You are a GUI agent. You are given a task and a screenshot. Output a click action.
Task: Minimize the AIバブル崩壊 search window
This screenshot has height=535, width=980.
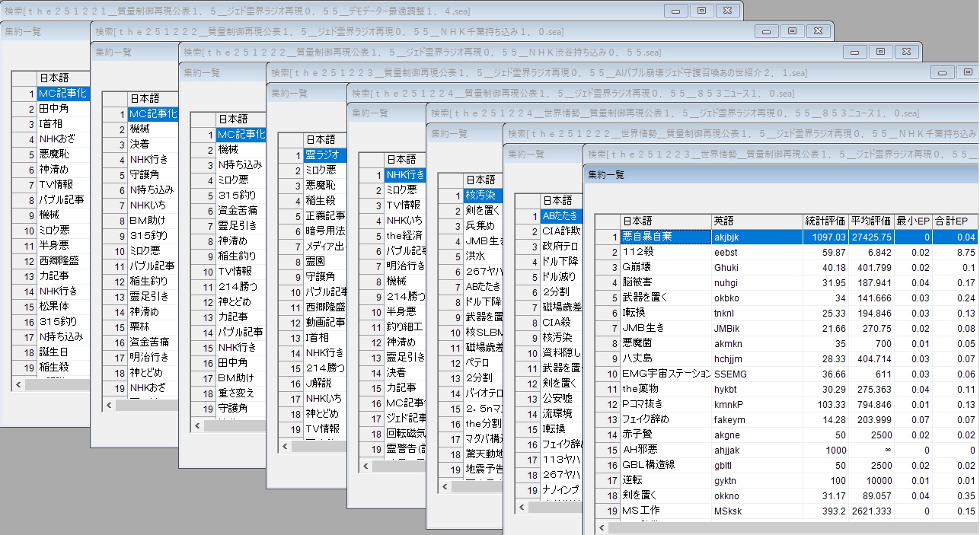943,72
